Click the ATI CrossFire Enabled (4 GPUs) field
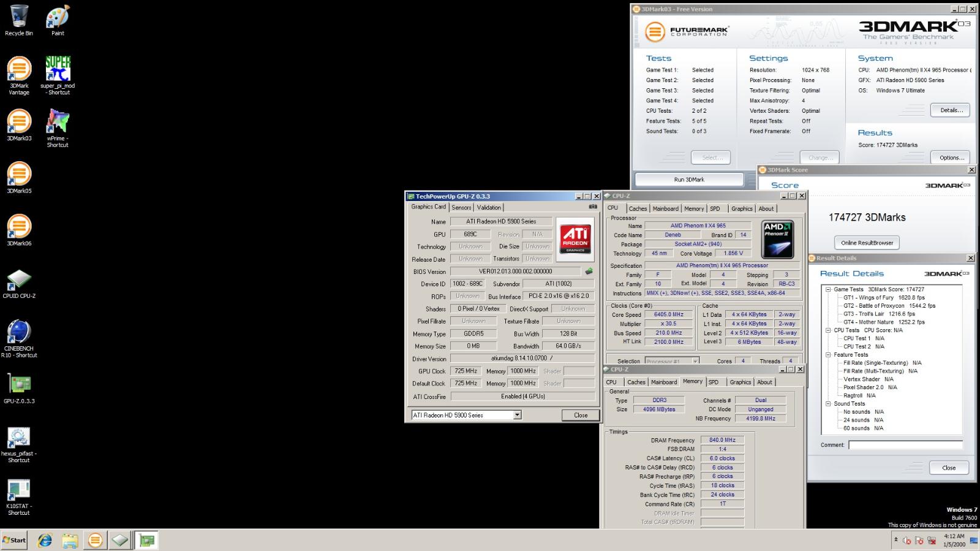The image size is (980, 551). click(x=522, y=397)
